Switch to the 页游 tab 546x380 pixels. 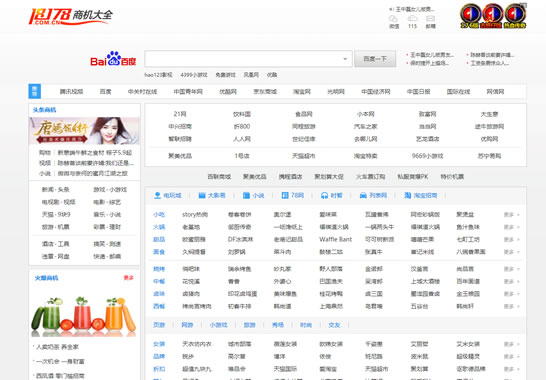pyautogui.click(x=159, y=325)
